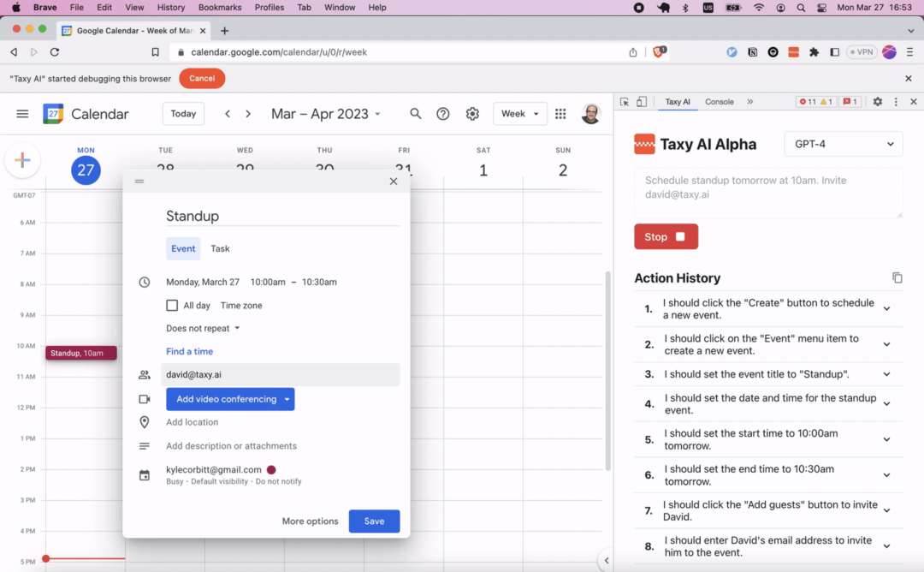Open the Mar – Apr 2023 date dropdown

pyautogui.click(x=325, y=114)
